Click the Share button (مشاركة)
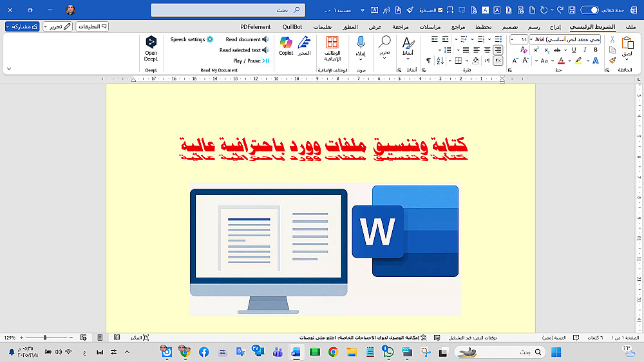The height and width of the screenshot is (362, 644). coord(23,26)
